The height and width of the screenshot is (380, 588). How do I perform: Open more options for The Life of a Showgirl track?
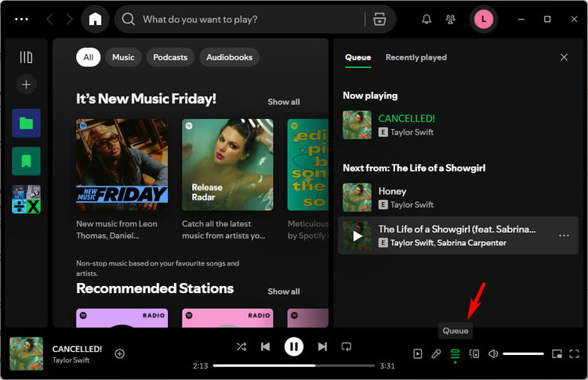coord(563,236)
